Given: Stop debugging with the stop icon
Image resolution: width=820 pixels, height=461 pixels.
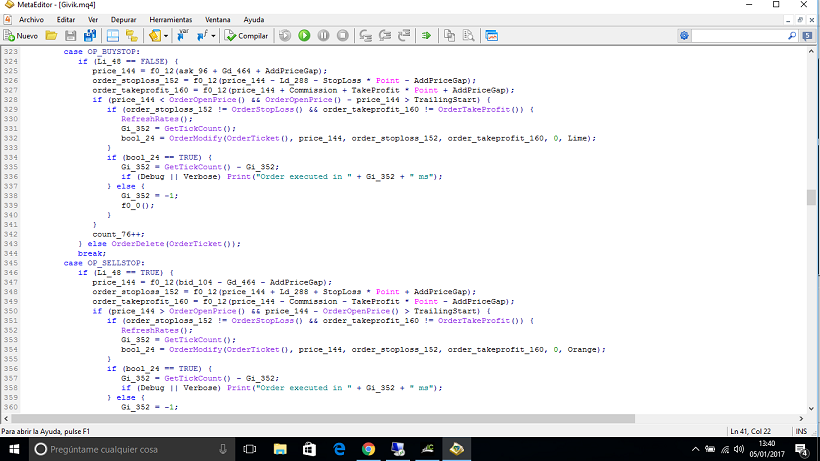Looking at the screenshot, I should (342, 36).
